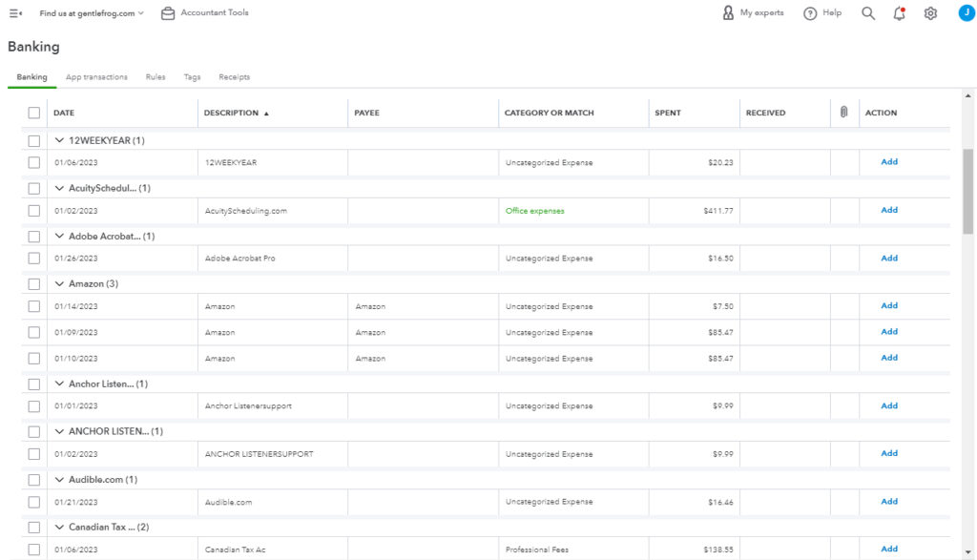This screenshot has height=560, width=977.
Task: Click the paperclip attachments column header
Action: coord(843,113)
